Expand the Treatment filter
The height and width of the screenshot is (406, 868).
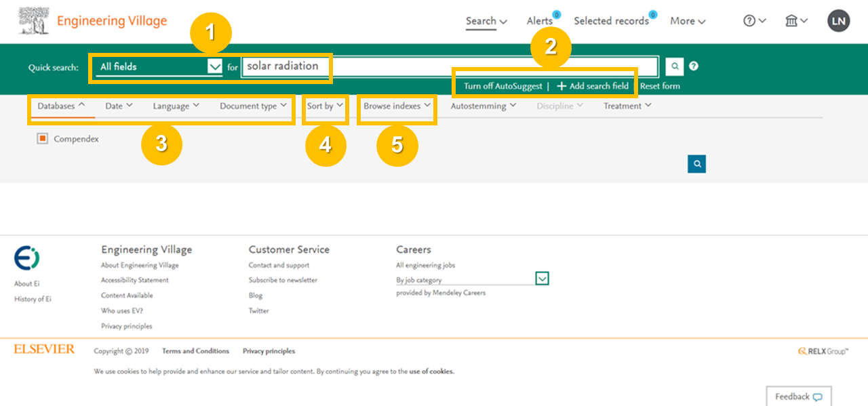click(627, 106)
